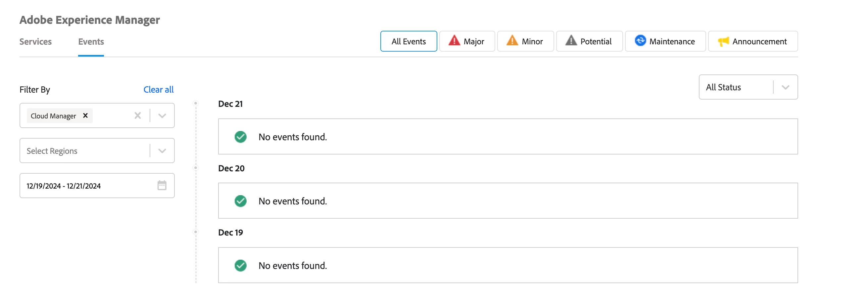The image size is (868, 303).
Task: Expand the product filter dropdown chevron
Action: (x=162, y=116)
